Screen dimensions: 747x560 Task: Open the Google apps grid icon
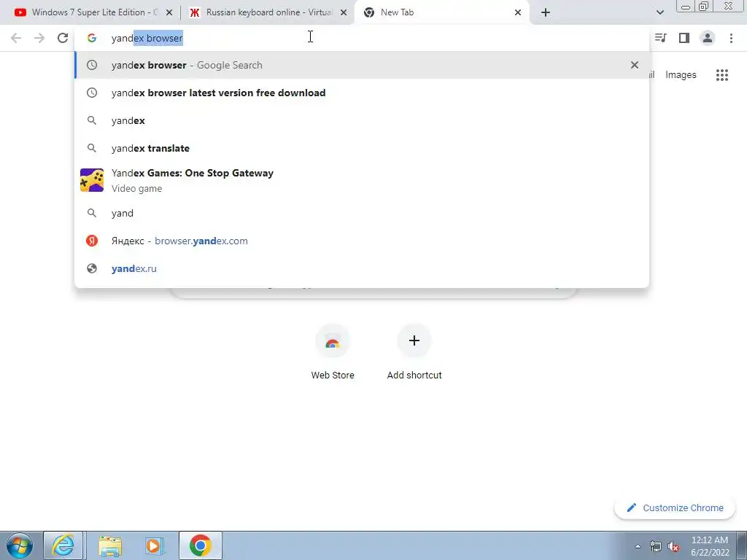click(722, 75)
